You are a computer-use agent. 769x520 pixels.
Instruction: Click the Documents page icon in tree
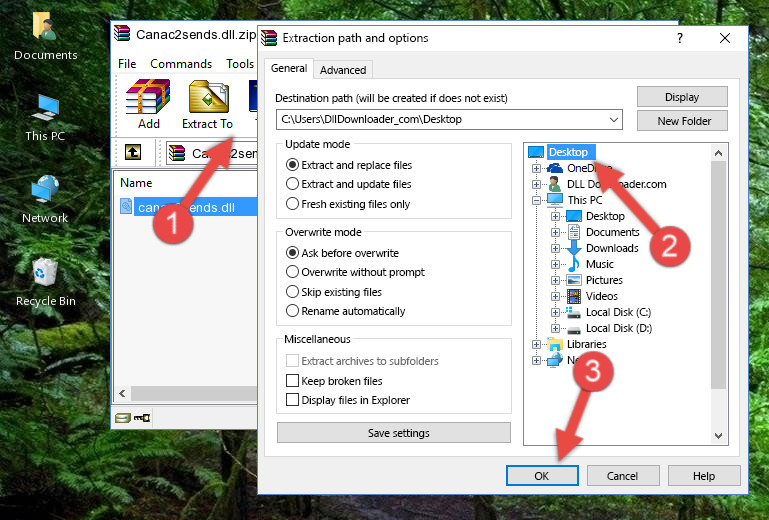pyautogui.click(x=573, y=232)
